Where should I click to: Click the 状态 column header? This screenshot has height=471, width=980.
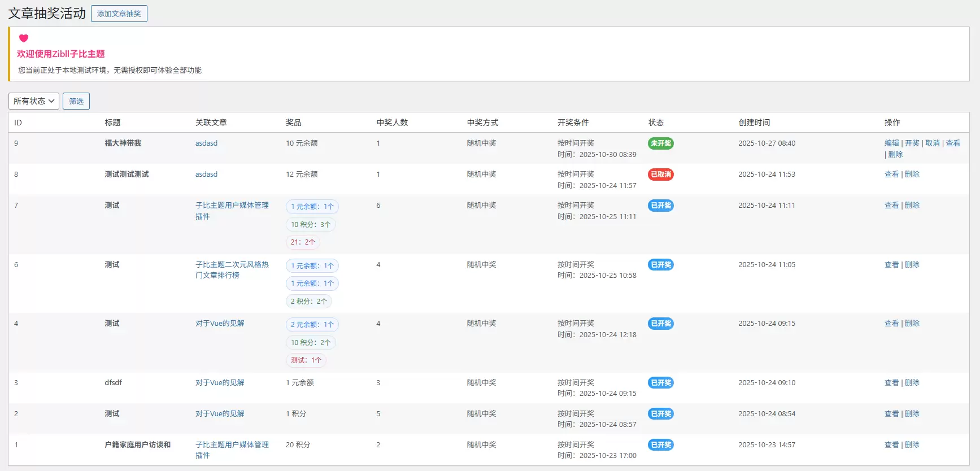click(656, 123)
